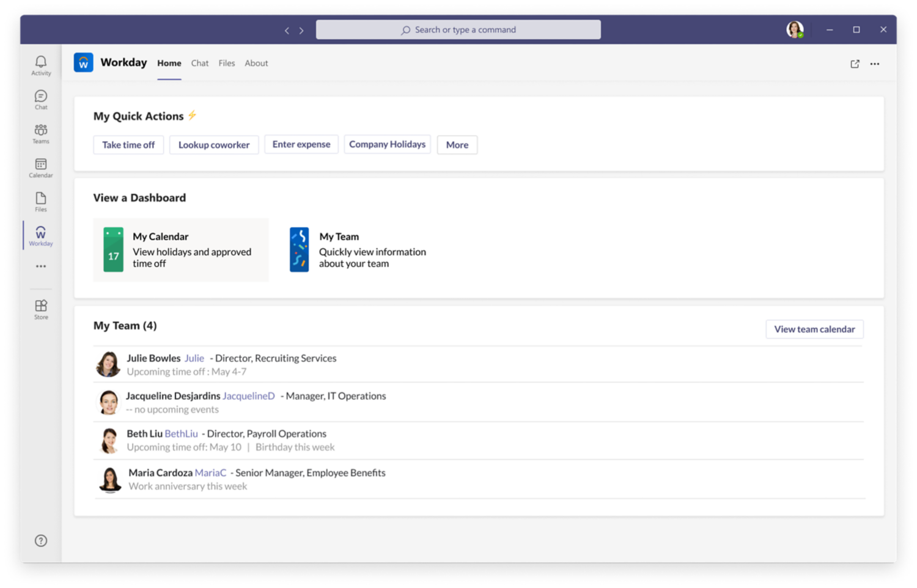Switch to the About tab
The height and width of the screenshot is (588, 917).
[256, 63]
